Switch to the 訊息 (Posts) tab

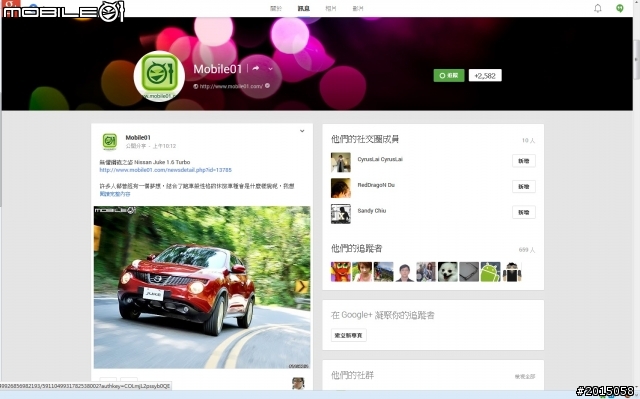303,8
